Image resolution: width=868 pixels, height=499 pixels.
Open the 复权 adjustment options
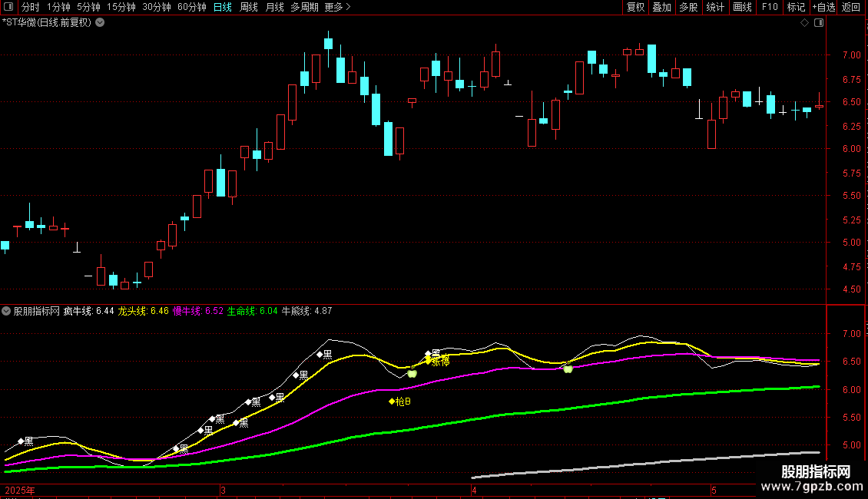(635, 7)
